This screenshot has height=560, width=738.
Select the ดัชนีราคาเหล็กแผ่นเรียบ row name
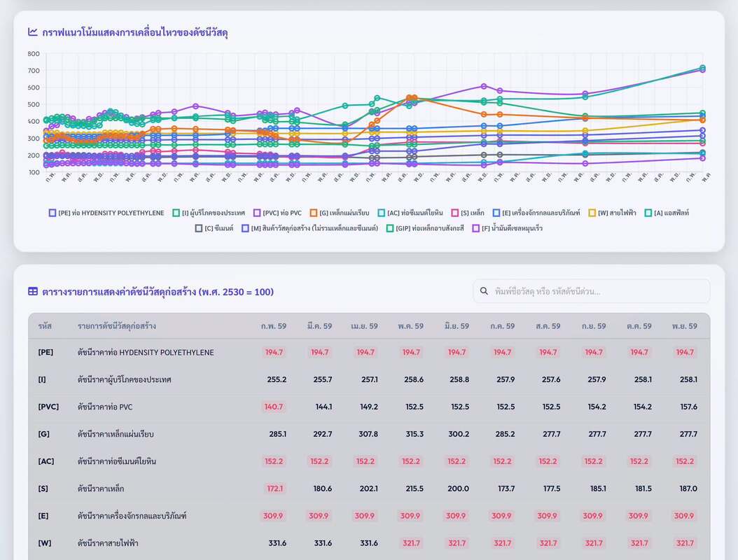point(116,435)
